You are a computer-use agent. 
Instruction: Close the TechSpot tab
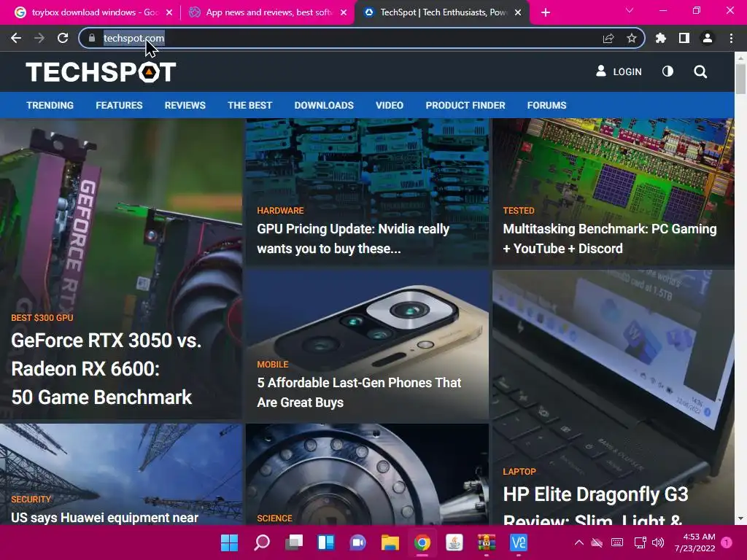(x=519, y=12)
